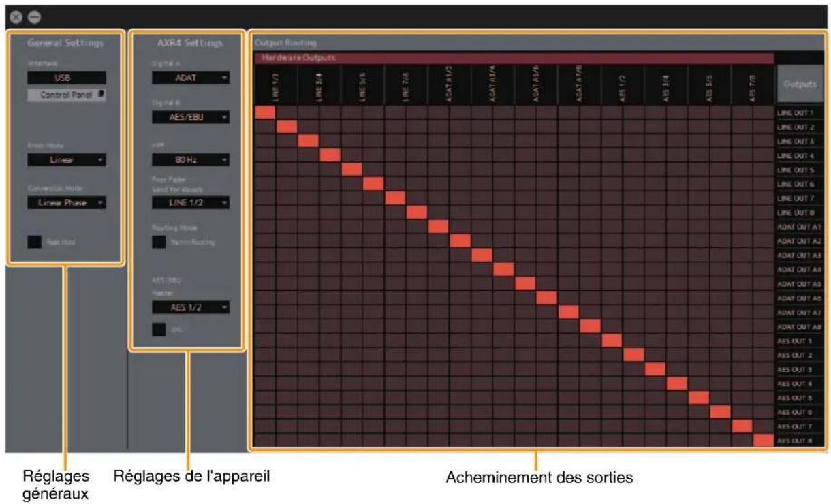
Task: Select the ADAT A7/8 column header
Action: 580,84
